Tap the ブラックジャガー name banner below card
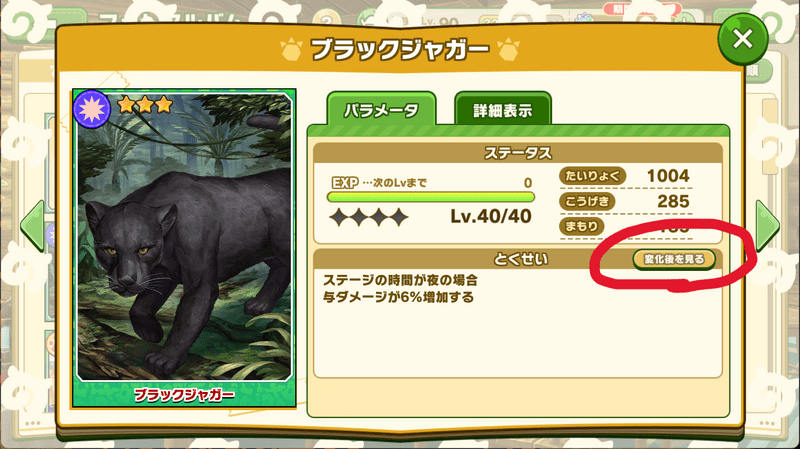Screen dimensions: 800x449 pyautogui.click(x=184, y=394)
